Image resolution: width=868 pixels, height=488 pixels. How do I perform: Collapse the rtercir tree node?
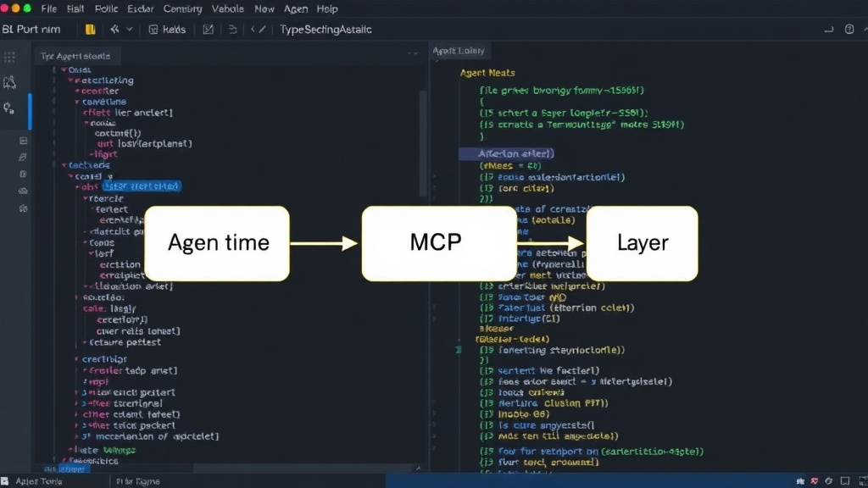85,198
